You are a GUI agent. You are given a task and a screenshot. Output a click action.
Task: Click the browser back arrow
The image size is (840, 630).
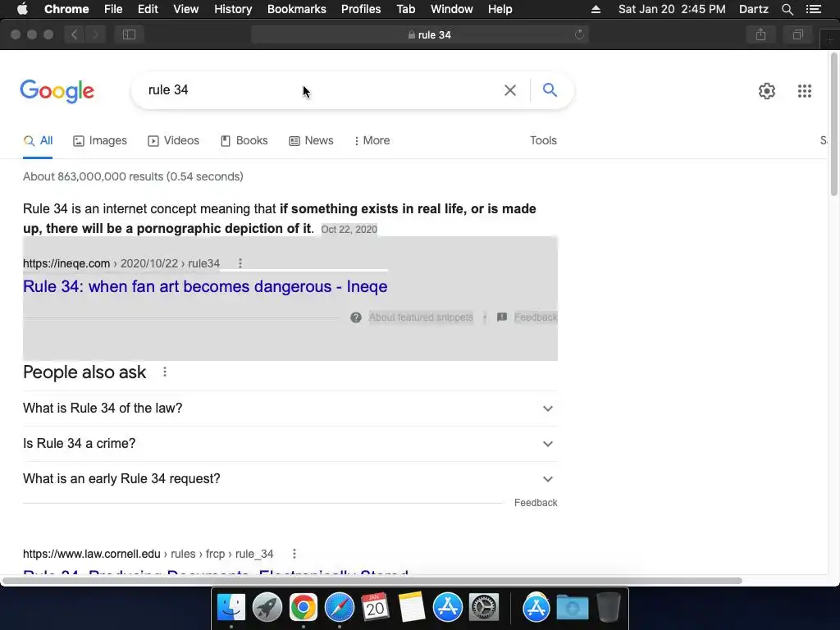tap(75, 34)
